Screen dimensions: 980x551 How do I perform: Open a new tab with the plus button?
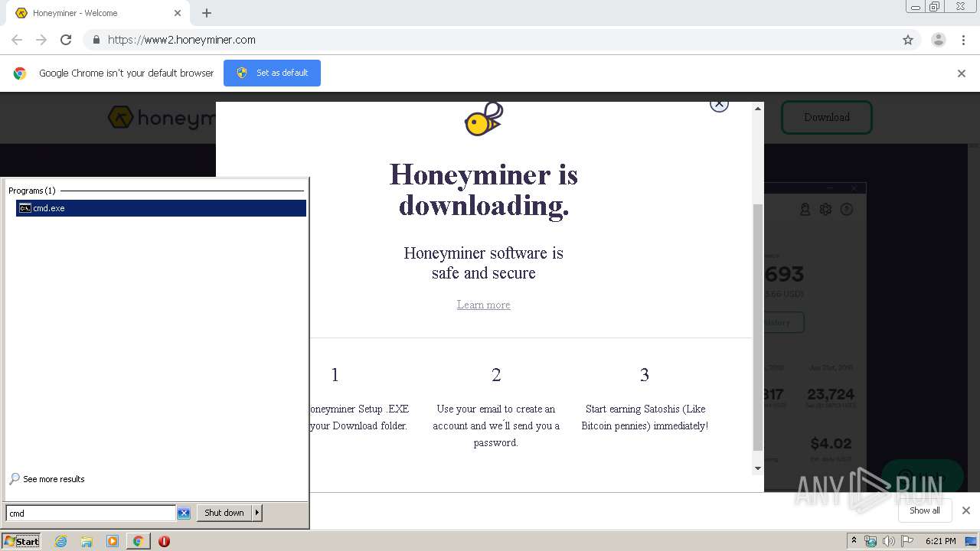point(207,13)
